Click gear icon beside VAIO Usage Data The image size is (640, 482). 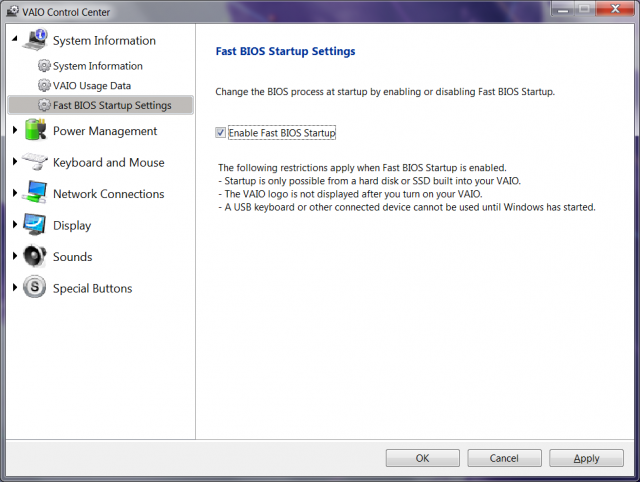point(44,85)
